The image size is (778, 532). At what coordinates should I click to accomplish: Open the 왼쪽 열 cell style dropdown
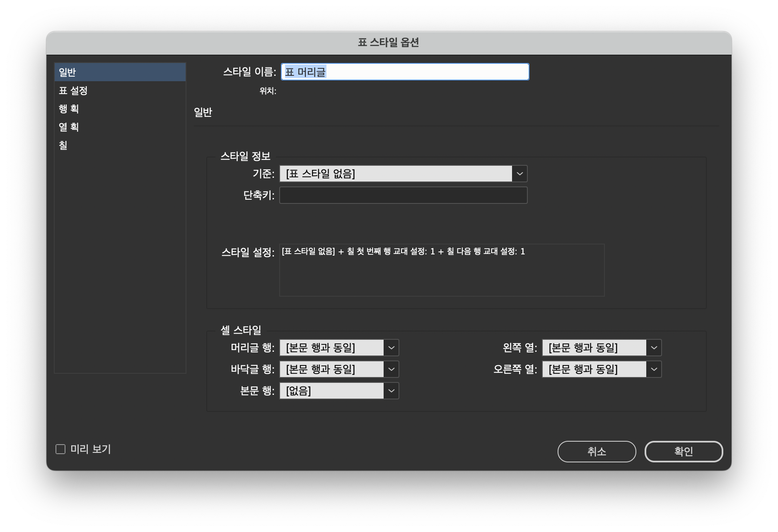click(x=597, y=348)
